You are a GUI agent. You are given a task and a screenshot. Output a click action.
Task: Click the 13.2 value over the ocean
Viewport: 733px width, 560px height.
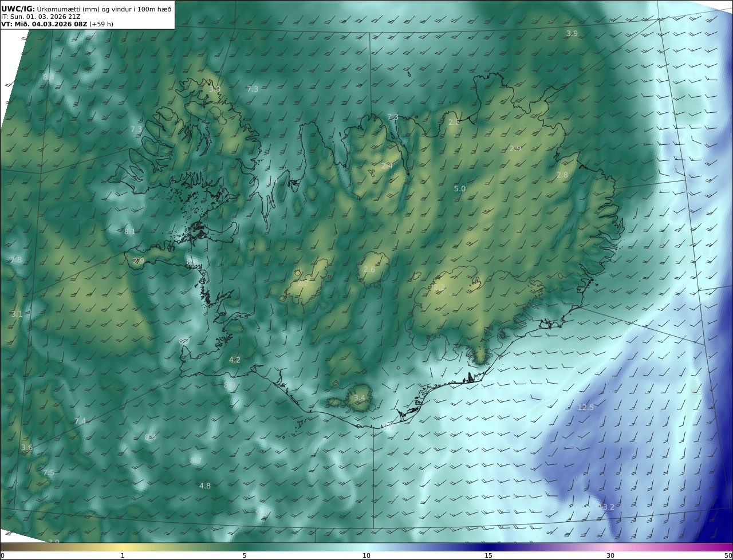tap(606, 507)
